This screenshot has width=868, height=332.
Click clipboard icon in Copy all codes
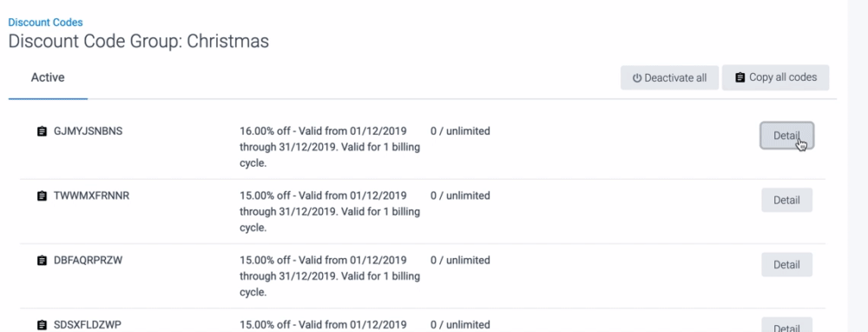[740, 77]
